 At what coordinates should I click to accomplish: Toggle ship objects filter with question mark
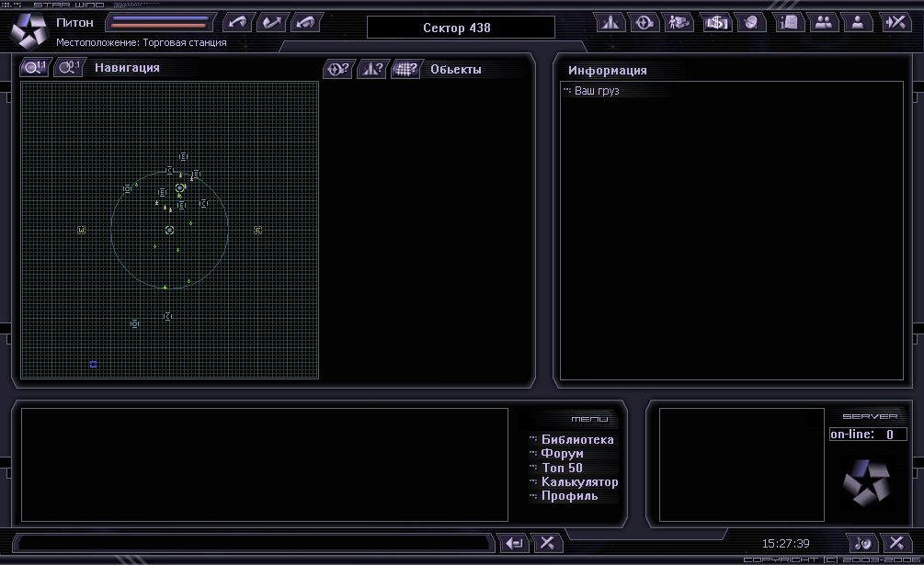coord(374,69)
